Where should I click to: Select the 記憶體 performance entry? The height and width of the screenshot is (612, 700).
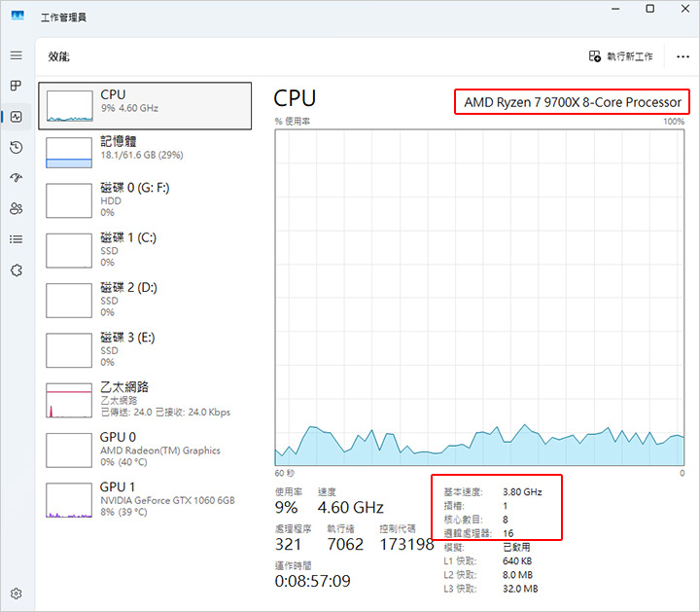145,152
